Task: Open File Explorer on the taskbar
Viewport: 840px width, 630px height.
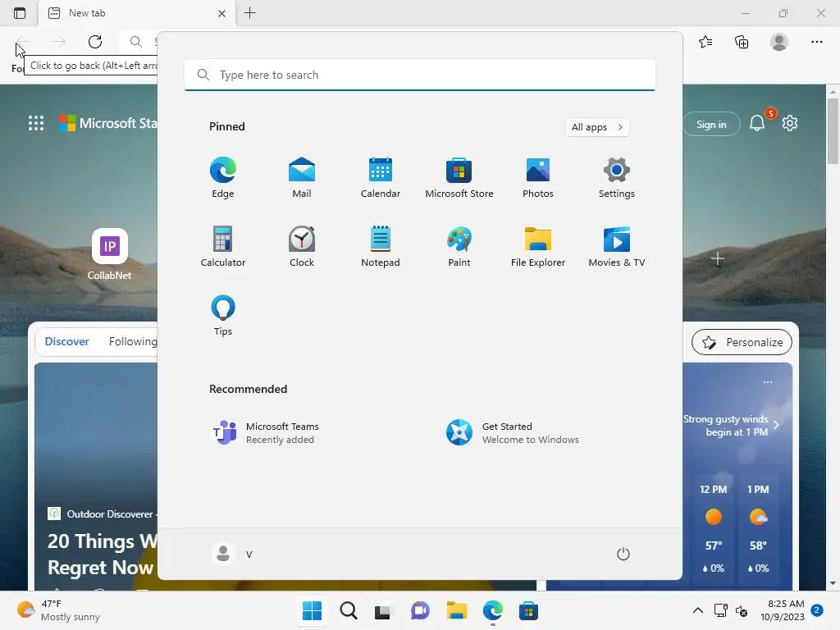Action: (x=456, y=610)
